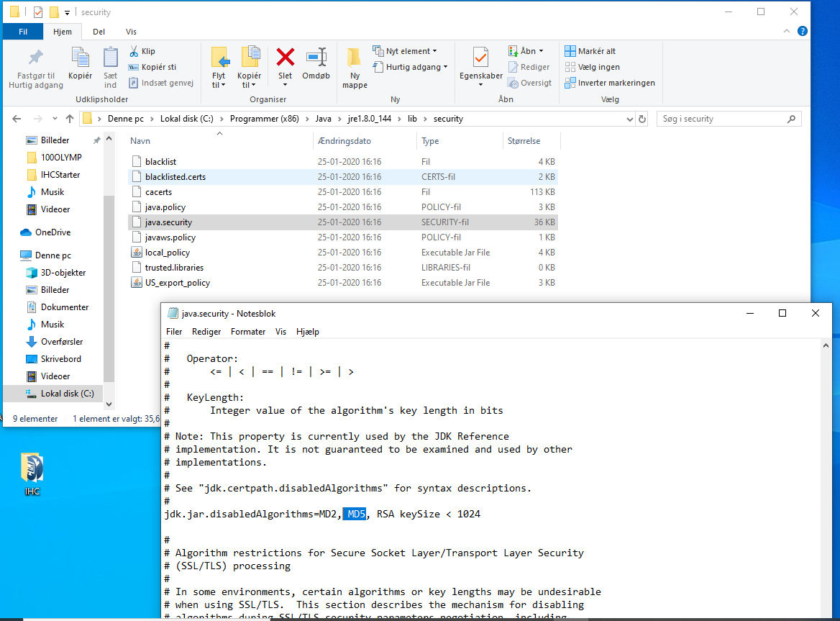The height and width of the screenshot is (621, 840).
Task: Click Inverter markeringen button
Action: [610, 83]
